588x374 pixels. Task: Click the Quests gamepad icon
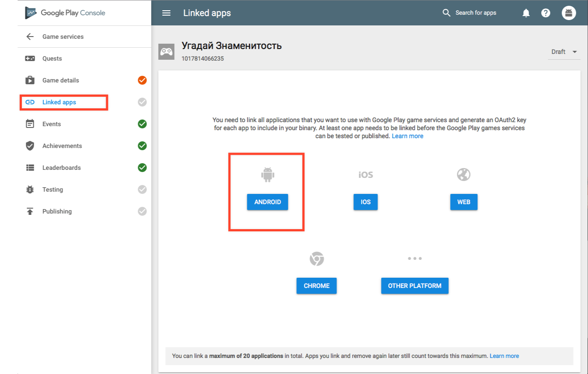pyautogui.click(x=30, y=58)
